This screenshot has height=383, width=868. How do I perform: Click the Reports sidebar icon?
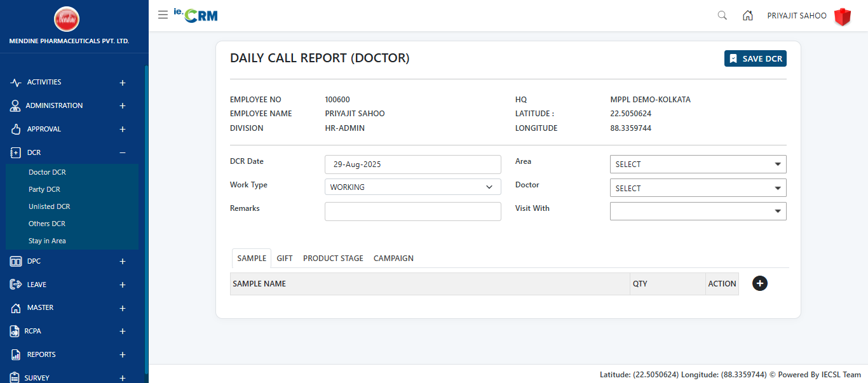coord(16,354)
